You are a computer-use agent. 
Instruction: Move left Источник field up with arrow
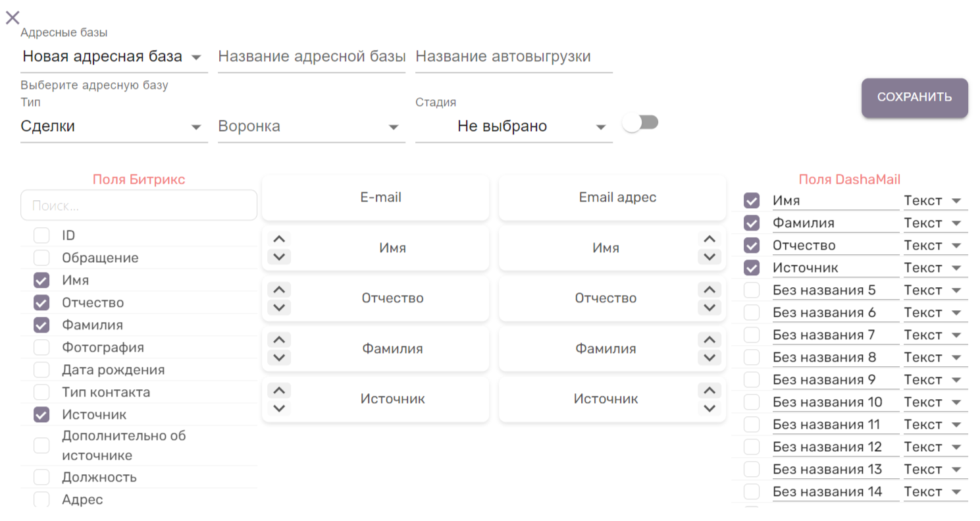(x=279, y=391)
